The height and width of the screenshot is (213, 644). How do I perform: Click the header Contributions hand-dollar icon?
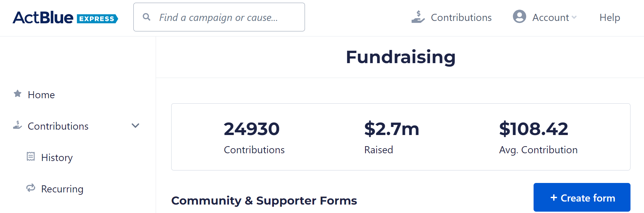418,17
